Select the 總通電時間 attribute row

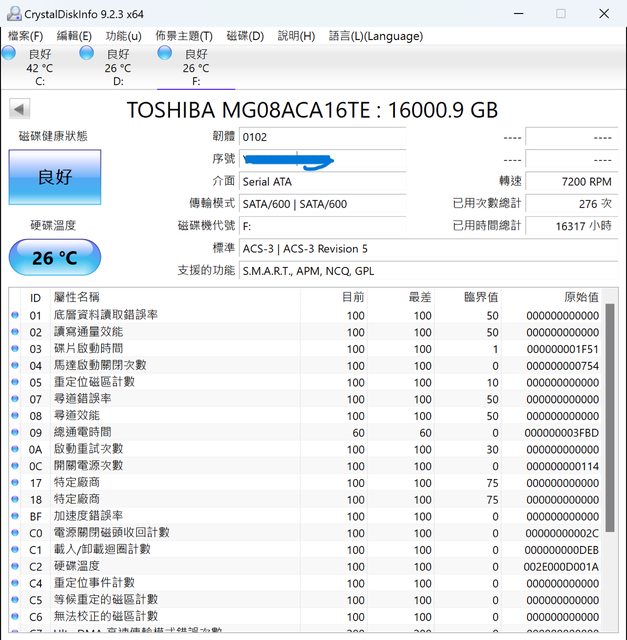[x=305, y=432]
